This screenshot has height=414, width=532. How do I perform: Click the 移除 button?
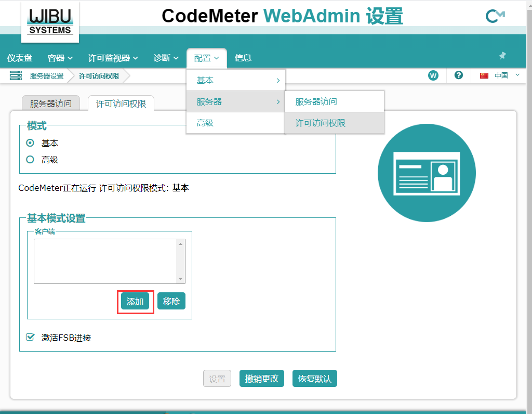[x=171, y=301]
